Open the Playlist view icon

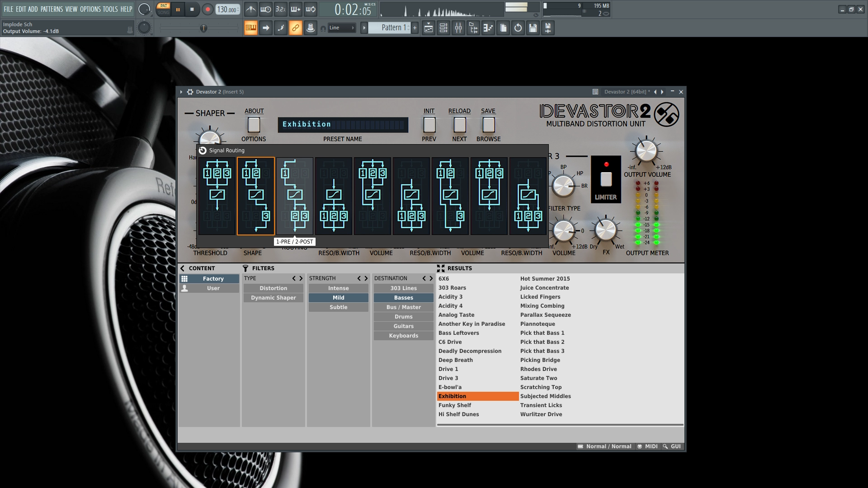pyautogui.click(x=429, y=28)
